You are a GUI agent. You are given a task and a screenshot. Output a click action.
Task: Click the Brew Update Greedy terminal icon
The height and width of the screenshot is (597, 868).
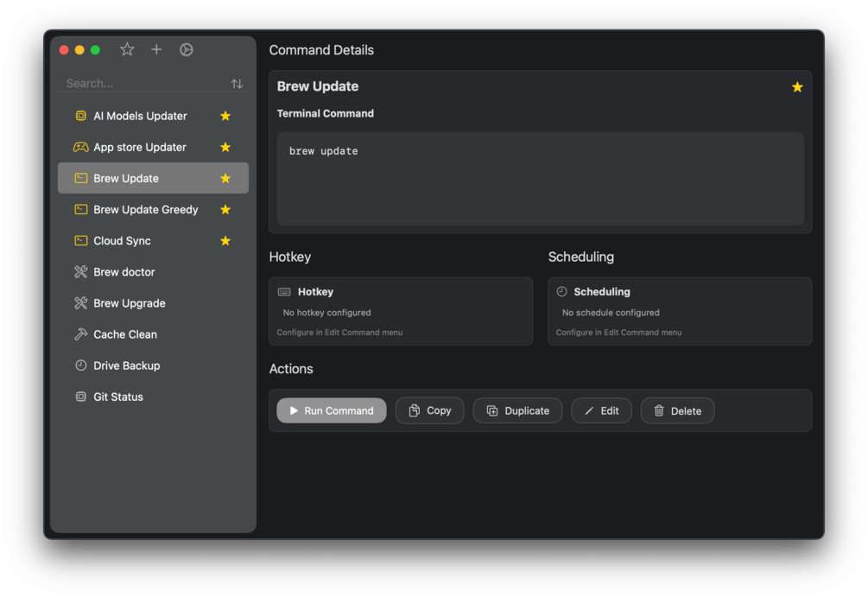click(x=81, y=209)
